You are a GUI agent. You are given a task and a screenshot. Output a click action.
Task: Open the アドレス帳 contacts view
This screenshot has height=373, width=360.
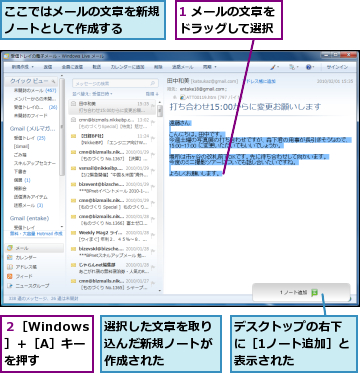coord(22,267)
